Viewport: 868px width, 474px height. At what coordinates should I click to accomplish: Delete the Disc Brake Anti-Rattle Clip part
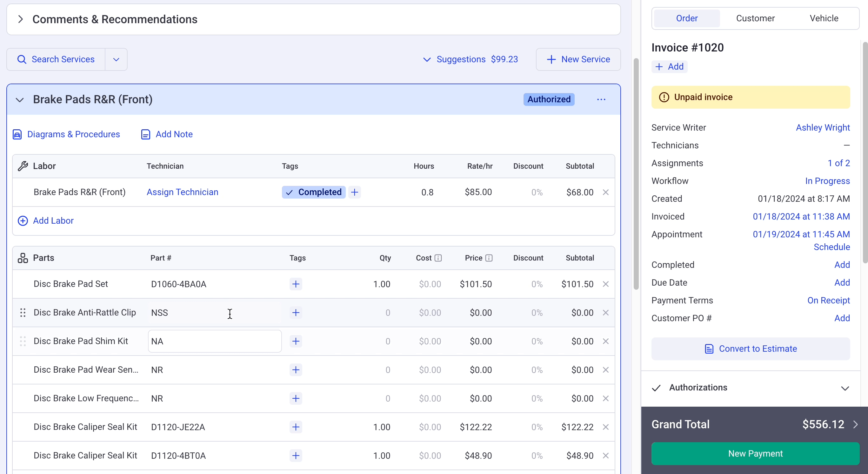605,313
